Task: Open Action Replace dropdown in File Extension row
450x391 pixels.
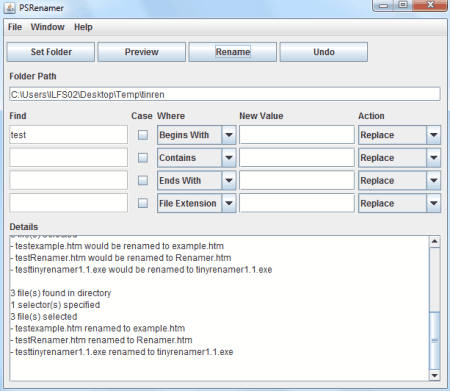Action: point(399,203)
